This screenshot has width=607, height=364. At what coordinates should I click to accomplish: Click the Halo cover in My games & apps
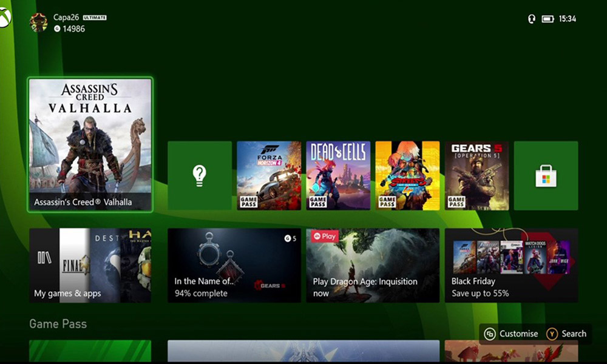[x=136, y=265]
